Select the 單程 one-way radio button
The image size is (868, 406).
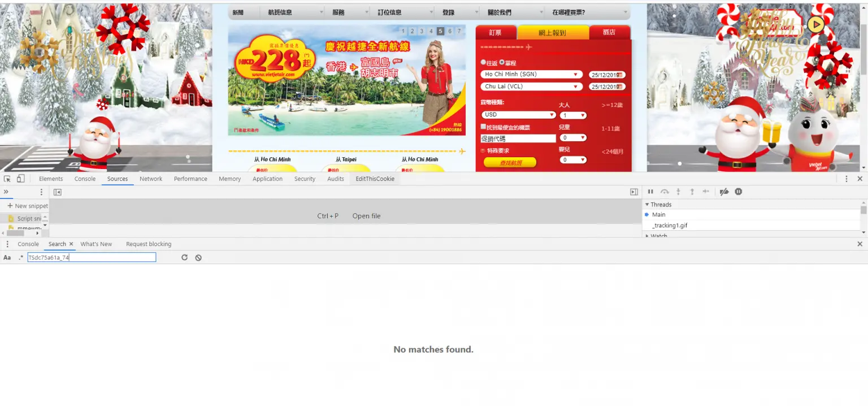(x=502, y=62)
